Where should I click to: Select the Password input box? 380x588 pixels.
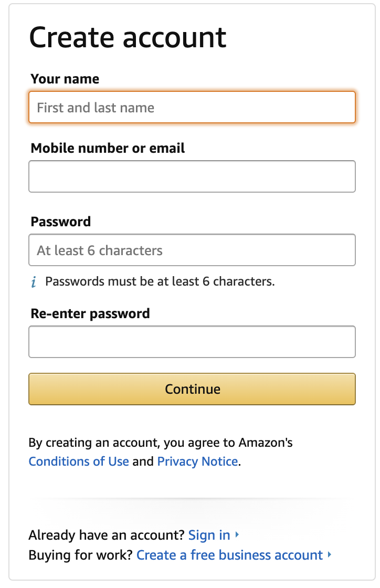192,250
